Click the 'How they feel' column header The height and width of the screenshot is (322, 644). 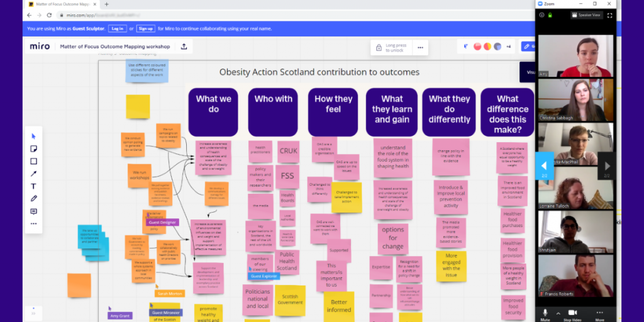click(x=333, y=112)
